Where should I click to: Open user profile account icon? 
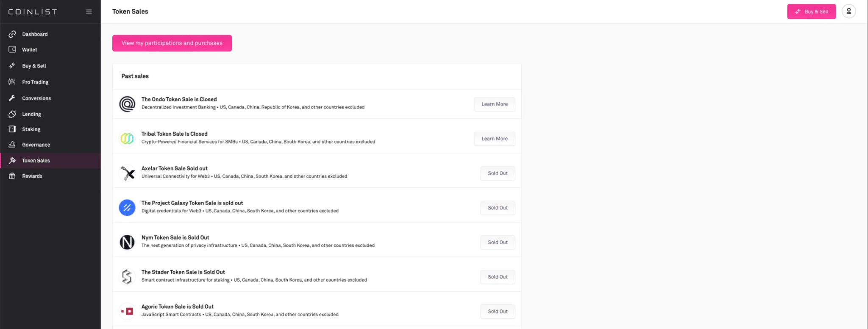849,11
